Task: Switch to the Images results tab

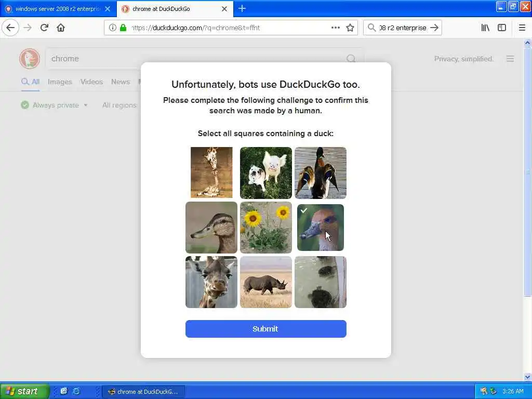Action: pyautogui.click(x=60, y=82)
